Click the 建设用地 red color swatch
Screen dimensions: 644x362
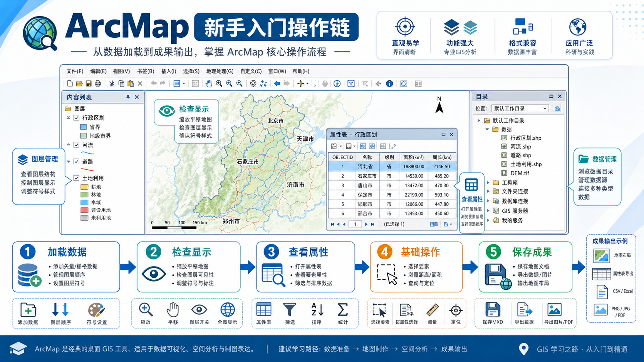click(84, 210)
